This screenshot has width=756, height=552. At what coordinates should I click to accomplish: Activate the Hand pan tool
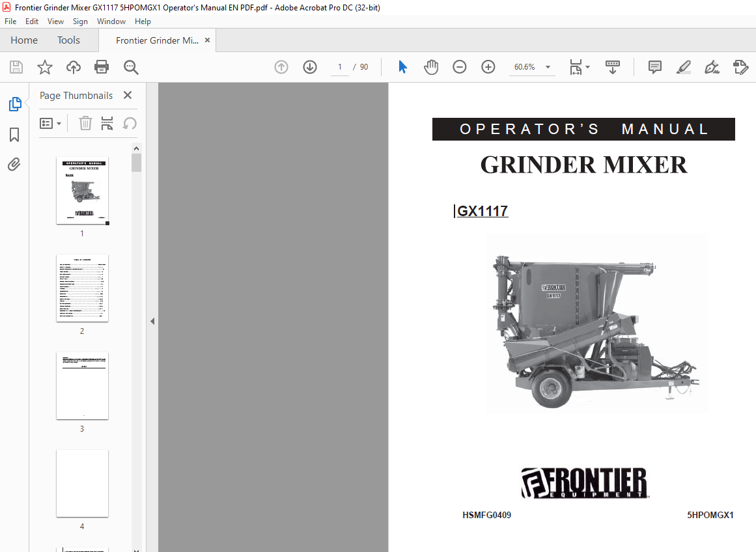coord(431,67)
